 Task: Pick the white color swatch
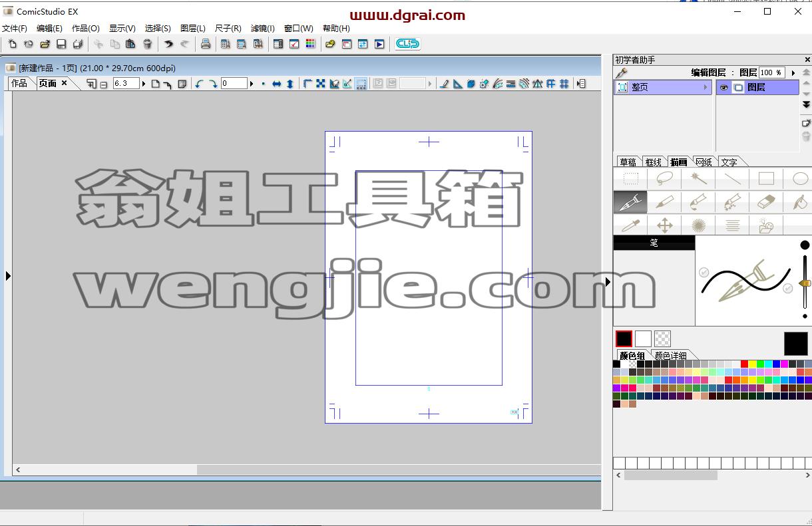tap(643, 338)
